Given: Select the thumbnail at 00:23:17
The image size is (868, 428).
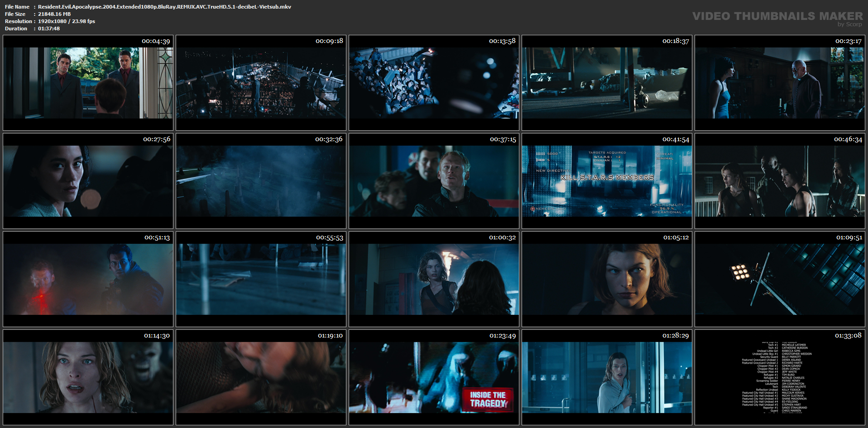Looking at the screenshot, I should (780, 83).
